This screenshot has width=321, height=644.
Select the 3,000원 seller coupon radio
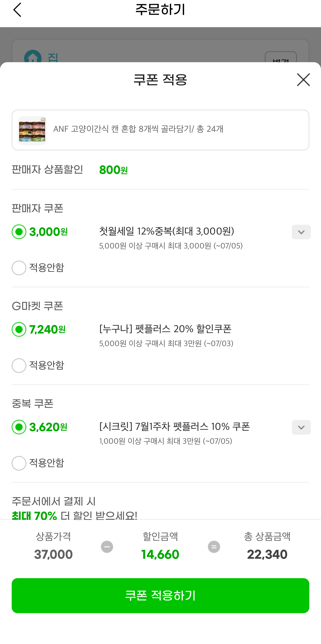coord(19,232)
